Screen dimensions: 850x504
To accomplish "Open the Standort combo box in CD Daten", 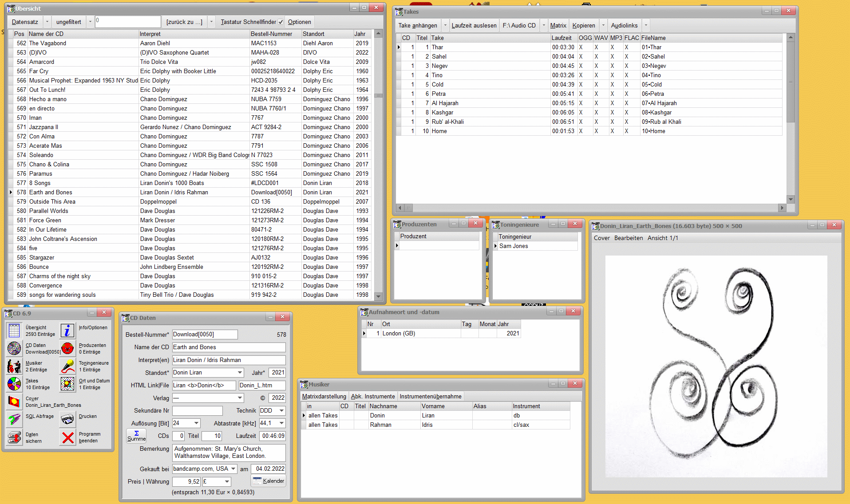I will tap(240, 373).
